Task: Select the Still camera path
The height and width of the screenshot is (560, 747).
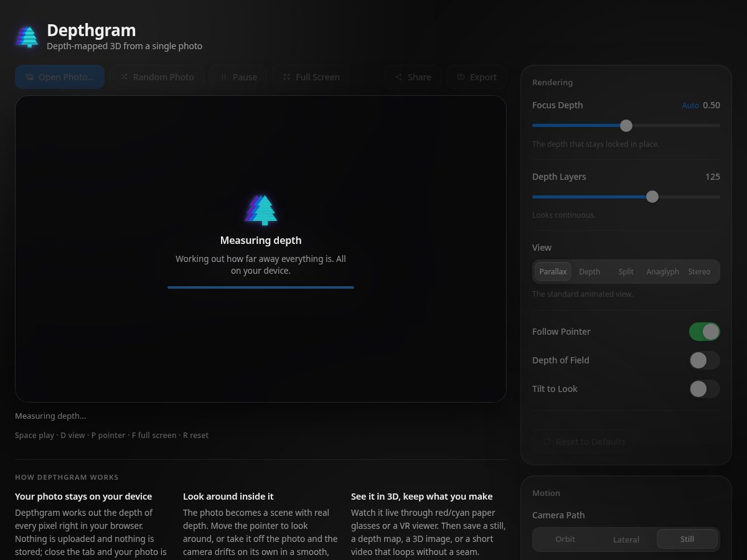Action: coord(687,539)
